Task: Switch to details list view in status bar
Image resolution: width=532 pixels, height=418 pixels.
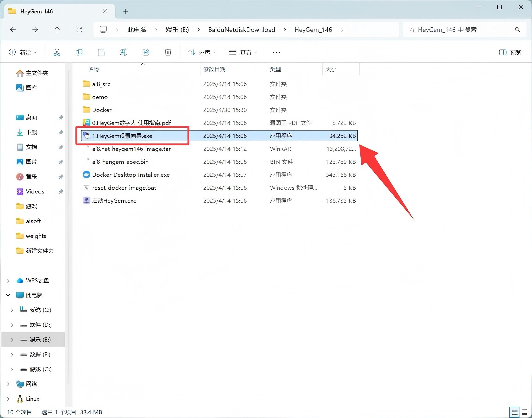Action: point(515,412)
